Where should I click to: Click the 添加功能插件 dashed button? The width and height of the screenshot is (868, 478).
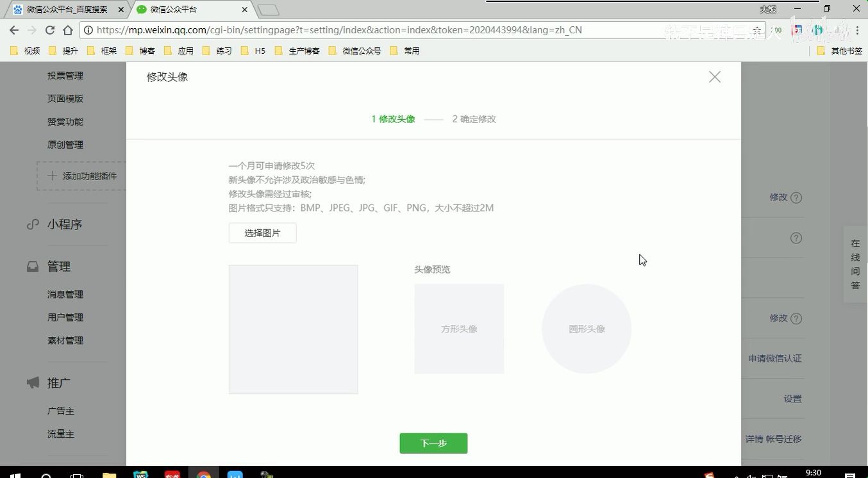click(81, 176)
